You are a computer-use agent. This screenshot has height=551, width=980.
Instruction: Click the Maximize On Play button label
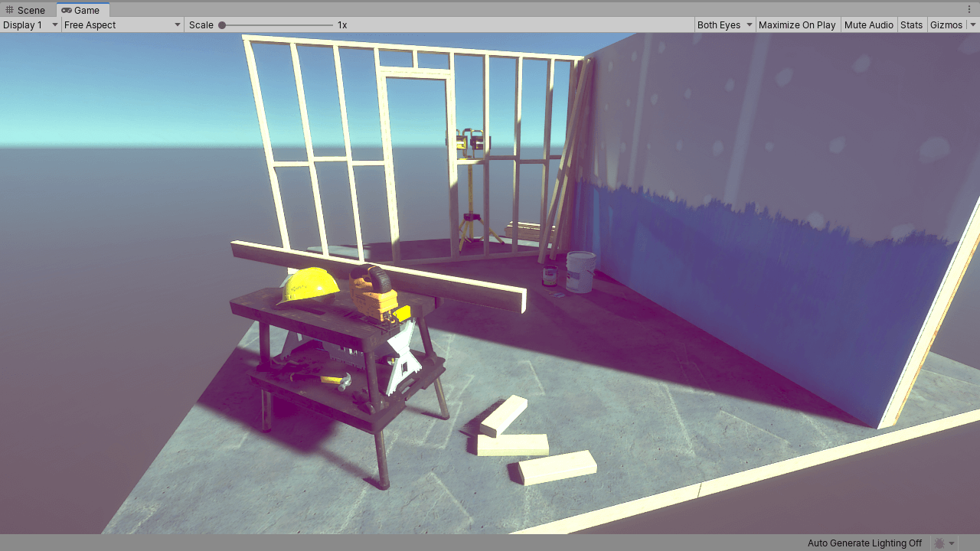[x=798, y=24]
